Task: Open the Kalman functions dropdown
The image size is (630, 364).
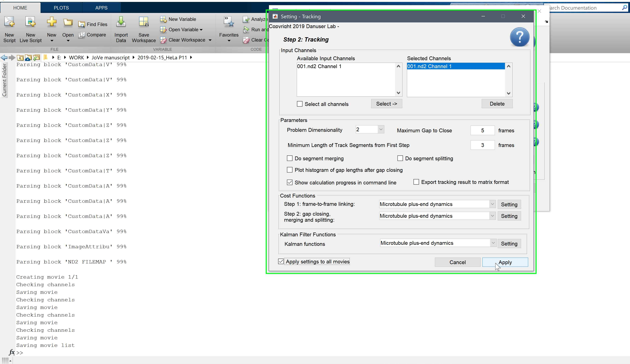Action: (x=493, y=243)
